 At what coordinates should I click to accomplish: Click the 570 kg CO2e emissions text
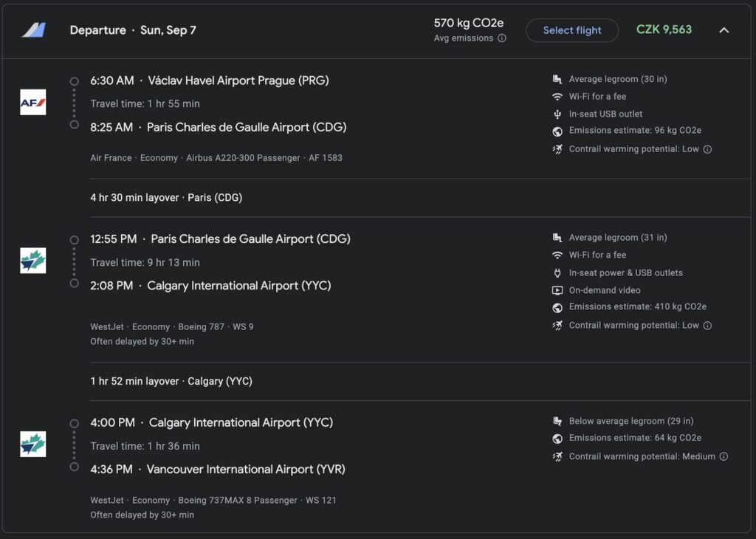click(x=469, y=23)
